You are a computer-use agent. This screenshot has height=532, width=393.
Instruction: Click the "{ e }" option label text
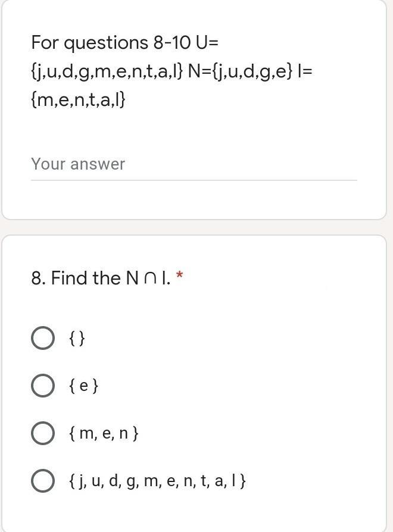point(84,386)
